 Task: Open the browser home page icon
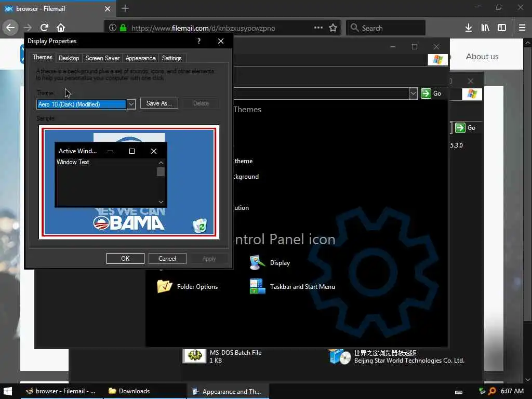coord(61,28)
